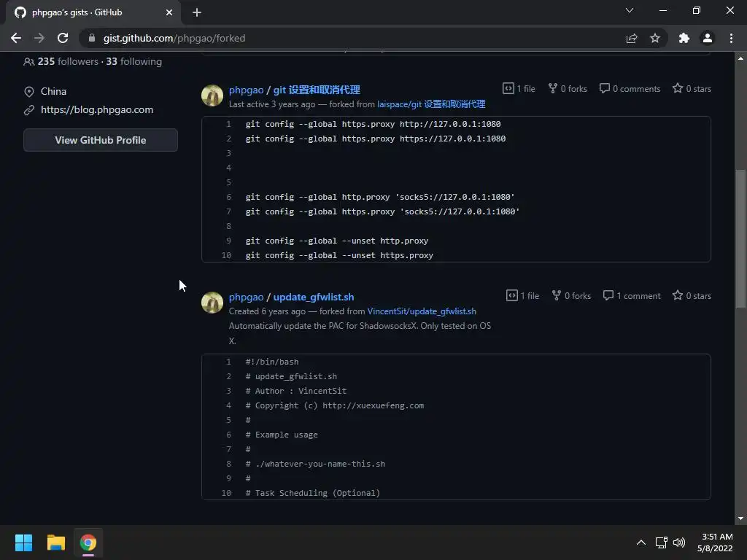The height and width of the screenshot is (560, 747).
Task: Click the 33 following link
Action: click(134, 61)
